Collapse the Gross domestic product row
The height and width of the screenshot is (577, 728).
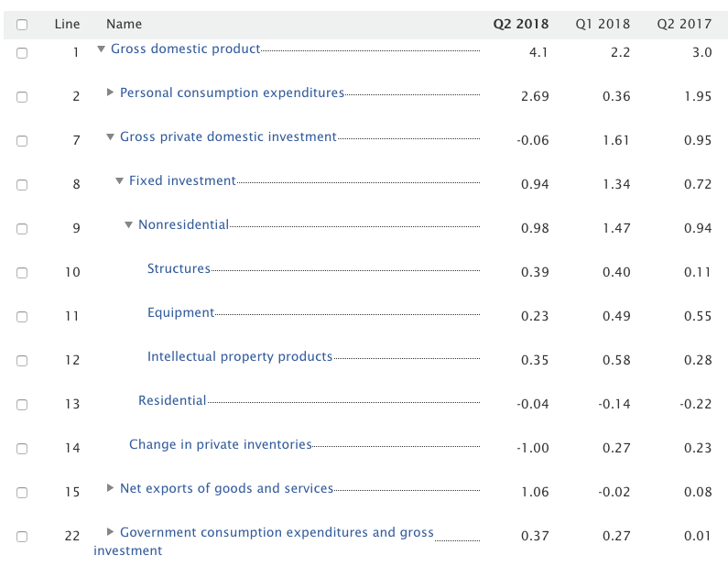(x=102, y=49)
